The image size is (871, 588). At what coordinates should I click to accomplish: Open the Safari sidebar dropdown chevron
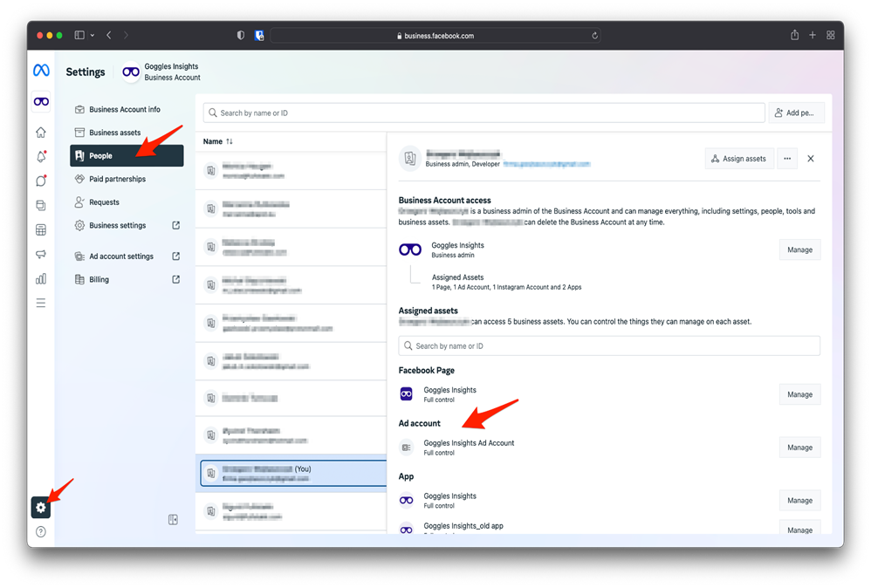click(x=93, y=36)
